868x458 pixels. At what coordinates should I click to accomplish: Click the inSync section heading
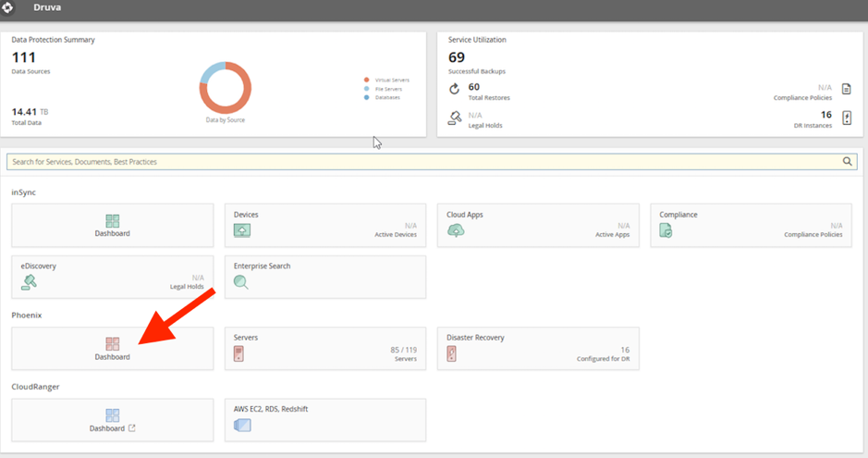pyautogui.click(x=23, y=192)
